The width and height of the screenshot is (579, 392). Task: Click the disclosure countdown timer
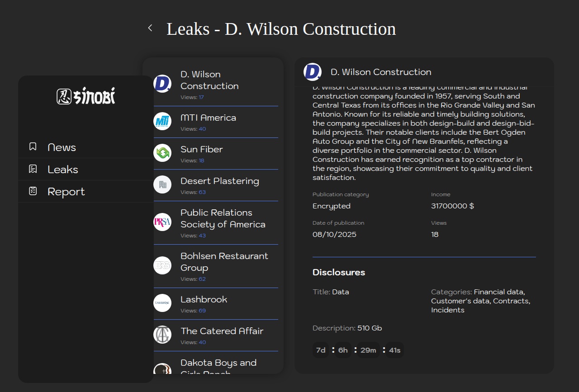357,350
